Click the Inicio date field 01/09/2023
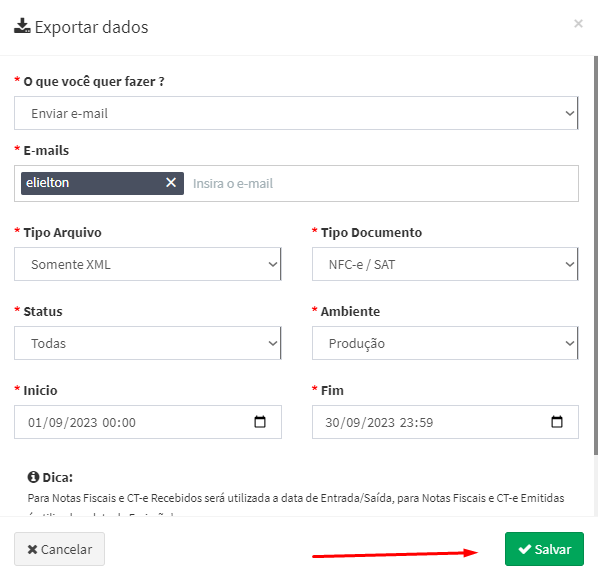This screenshot has width=598, height=581. pos(148,422)
